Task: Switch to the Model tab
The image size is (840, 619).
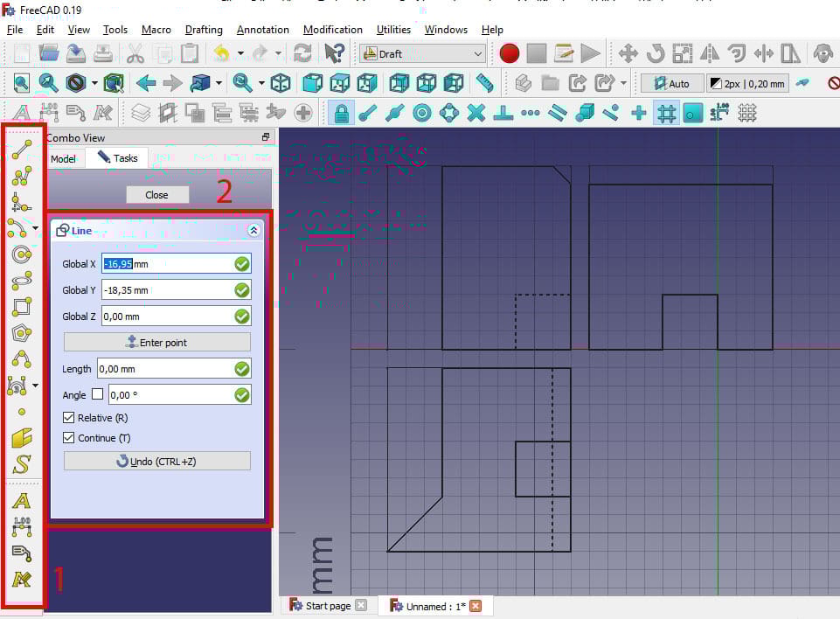Action: (x=63, y=158)
